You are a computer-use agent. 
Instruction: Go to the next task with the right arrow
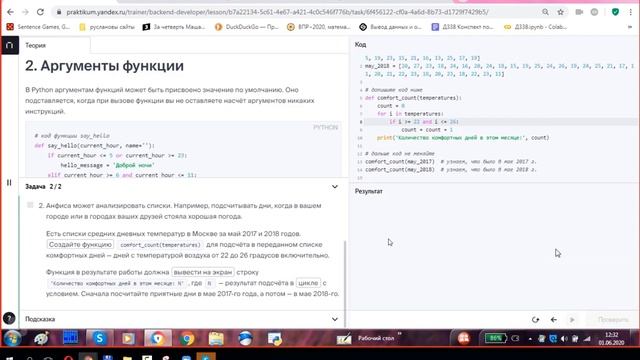(x=572, y=320)
